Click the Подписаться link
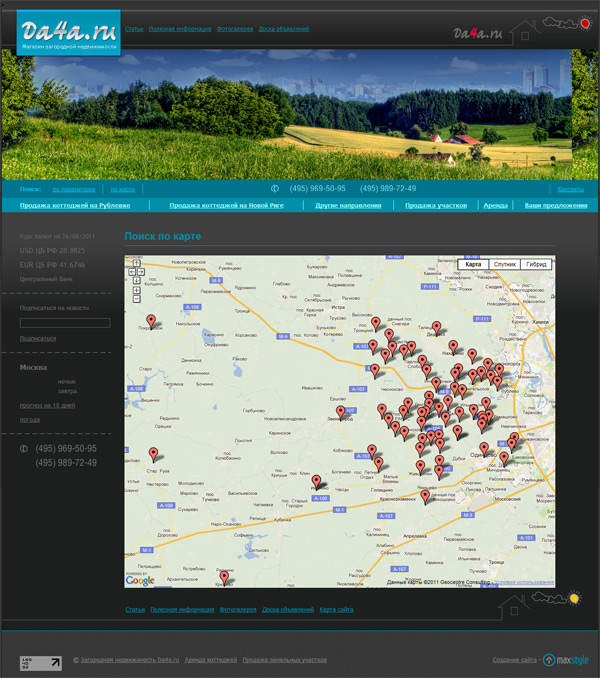600x678 pixels. (x=38, y=338)
